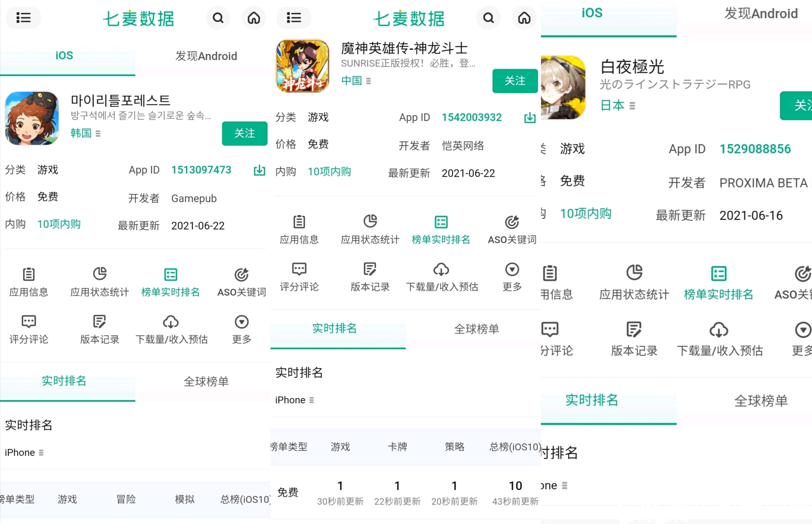Expand the 日本 country selector

click(617, 105)
